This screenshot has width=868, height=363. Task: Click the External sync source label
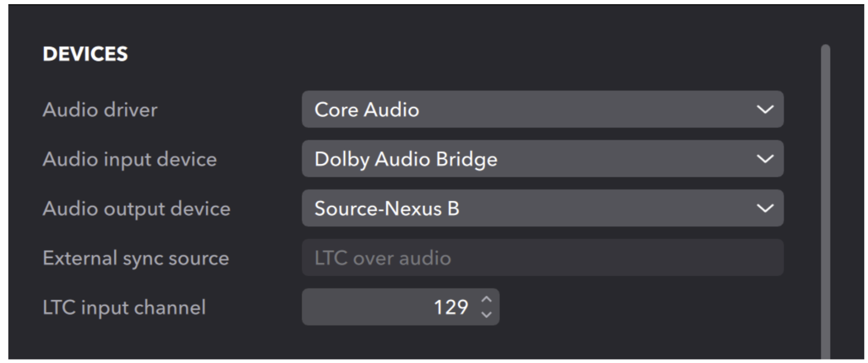(x=136, y=258)
